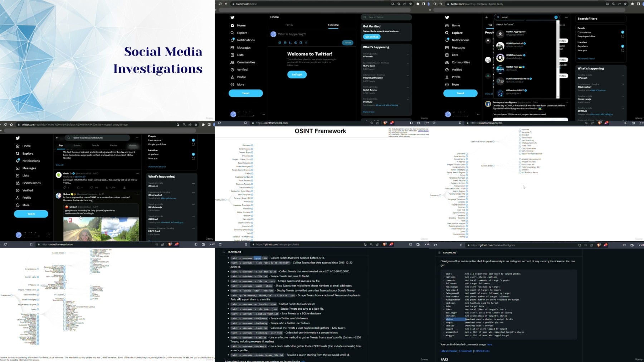Share david D.'s tweet
644x362 pixels.
click(x=125, y=188)
